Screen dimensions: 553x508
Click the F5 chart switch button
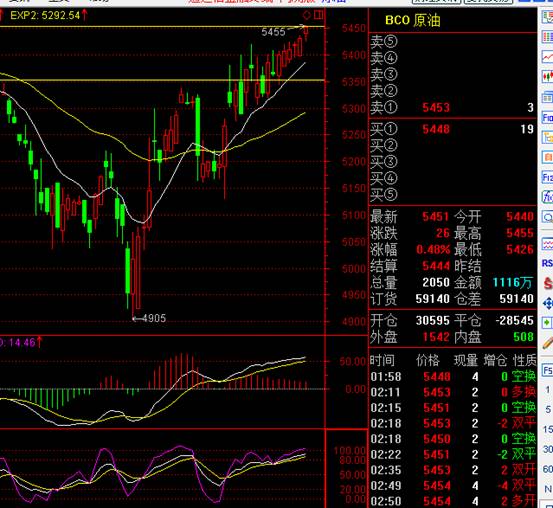[547, 370]
